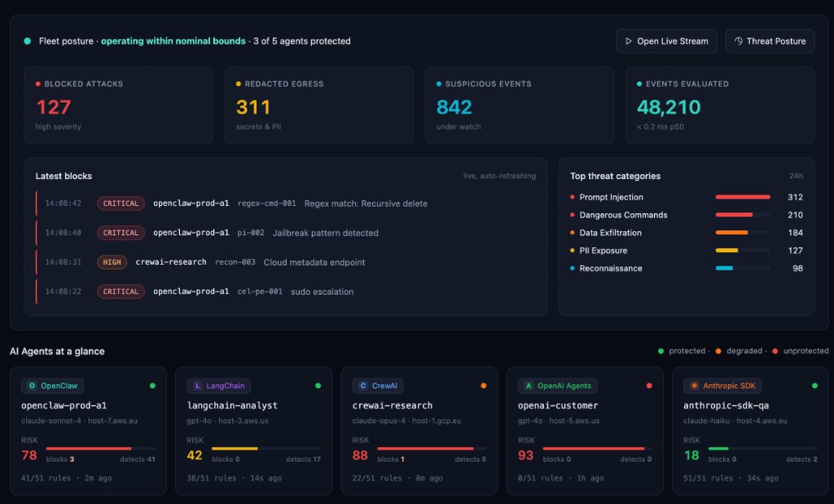This screenshot has width=834, height=504.
Task: Click the 24h time range label
Action: pyautogui.click(x=796, y=176)
